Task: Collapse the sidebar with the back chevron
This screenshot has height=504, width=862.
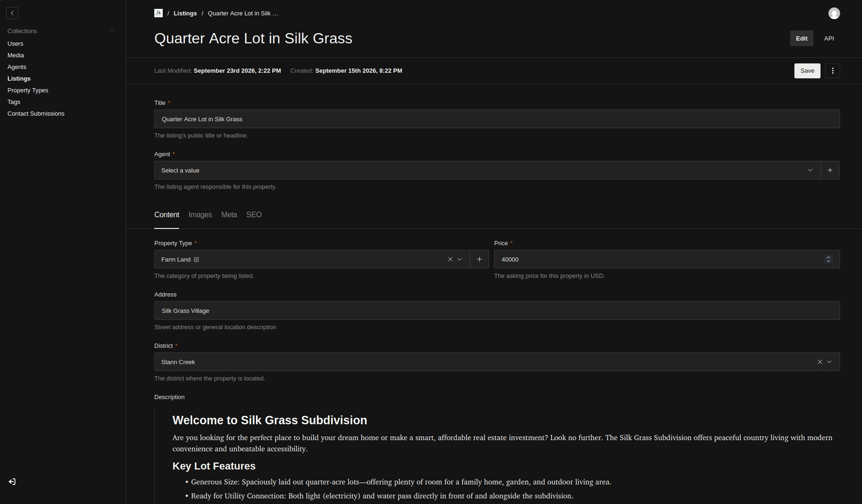Action: pyautogui.click(x=12, y=13)
